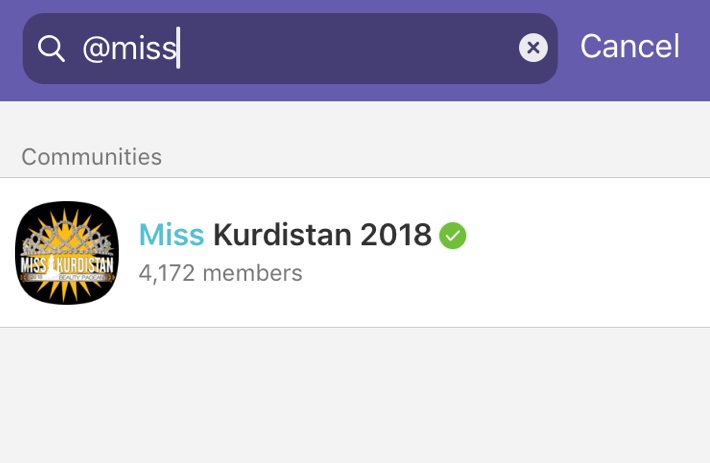Click empty space inside the search bar
Viewport: 710px width, 463px height.
coord(350,47)
